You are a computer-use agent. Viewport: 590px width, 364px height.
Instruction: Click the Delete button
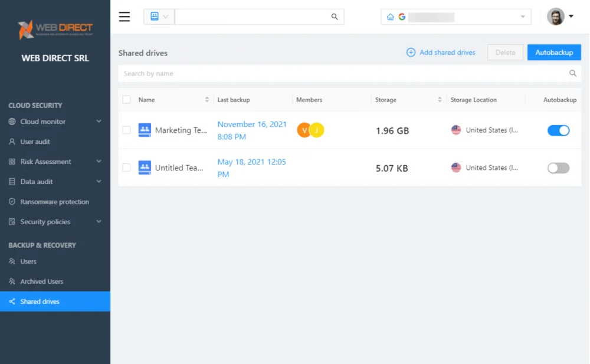click(505, 53)
